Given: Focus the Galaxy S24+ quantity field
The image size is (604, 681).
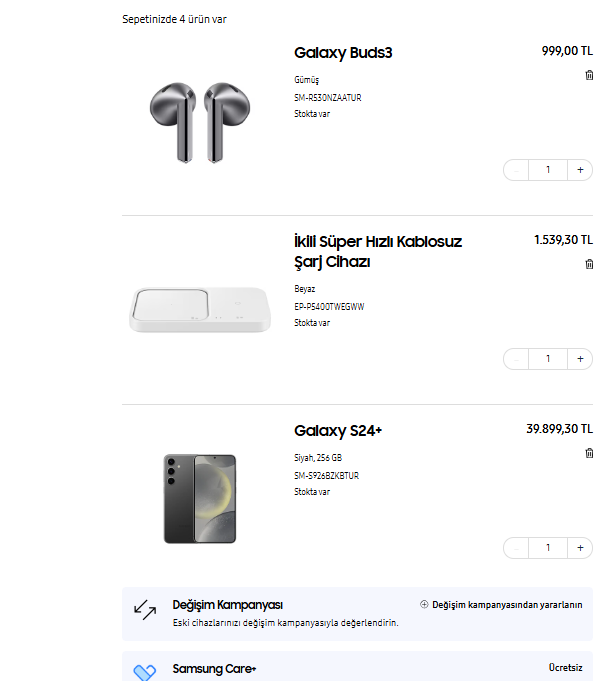Looking at the screenshot, I should 548,548.
